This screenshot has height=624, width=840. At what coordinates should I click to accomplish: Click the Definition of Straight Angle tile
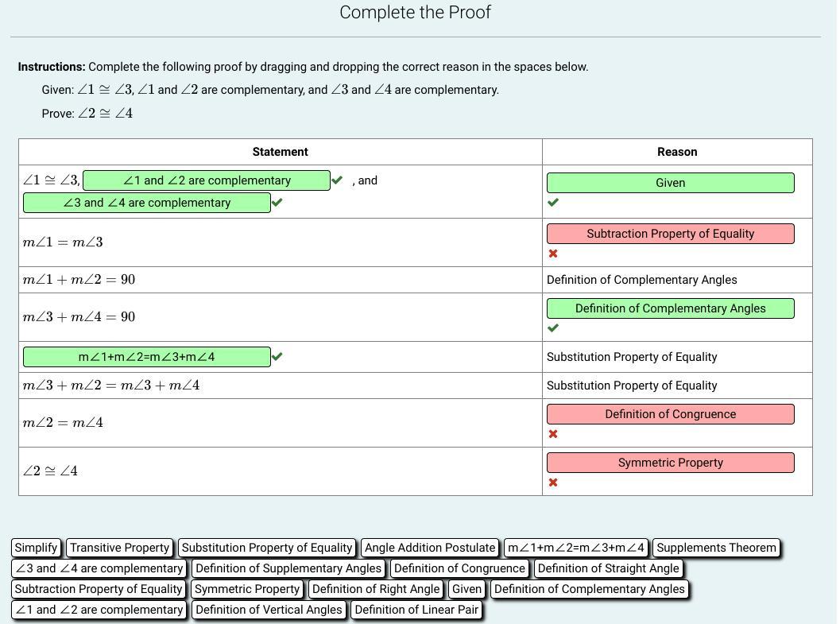pos(608,568)
